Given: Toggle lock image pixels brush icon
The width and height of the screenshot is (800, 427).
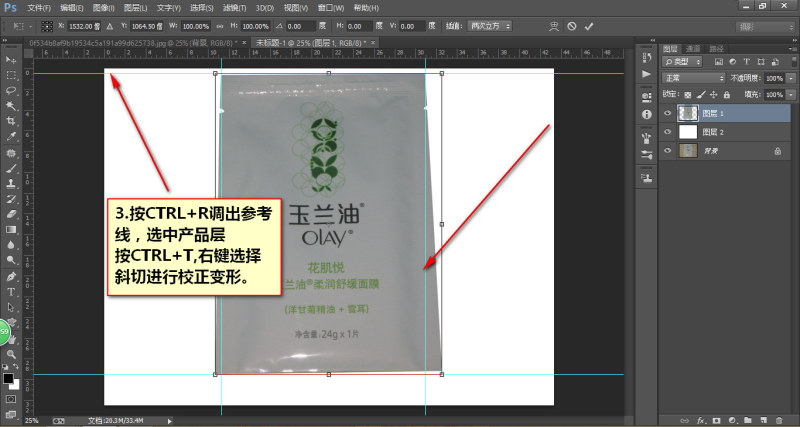Looking at the screenshot, I should click(701, 95).
